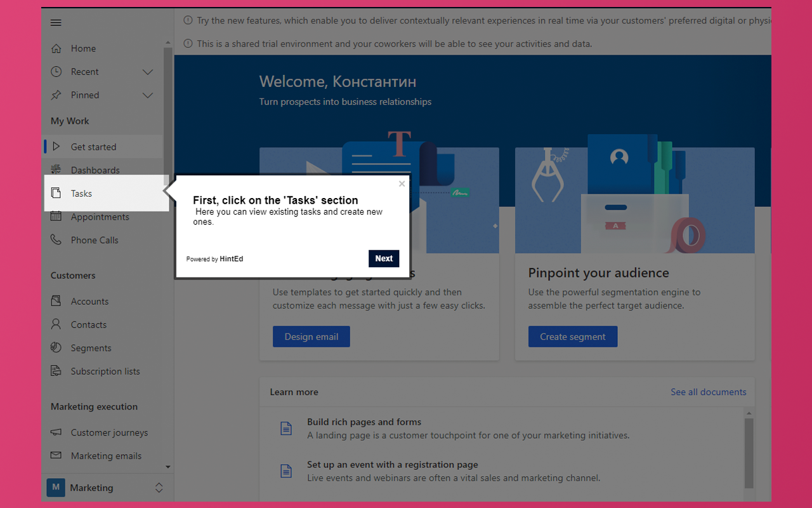Viewport: 812px width, 508px height.
Task: Click the Dashboards icon
Action: click(x=56, y=170)
